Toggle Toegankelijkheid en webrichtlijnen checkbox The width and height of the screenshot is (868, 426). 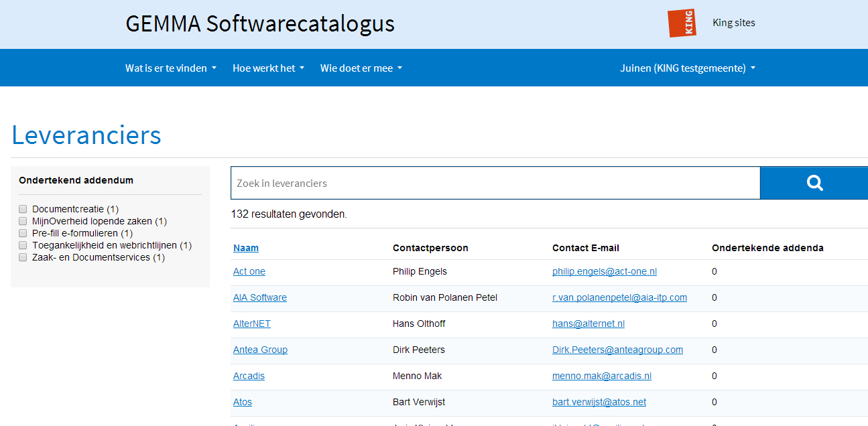point(23,245)
